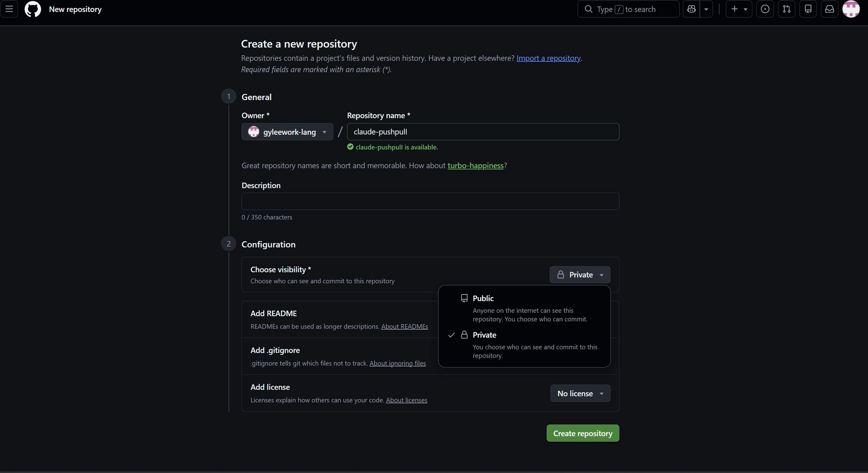Image resolution: width=868 pixels, height=473 pixels.
Task: Click the 'Add .gitignore' label
Action: pos(275,350)
